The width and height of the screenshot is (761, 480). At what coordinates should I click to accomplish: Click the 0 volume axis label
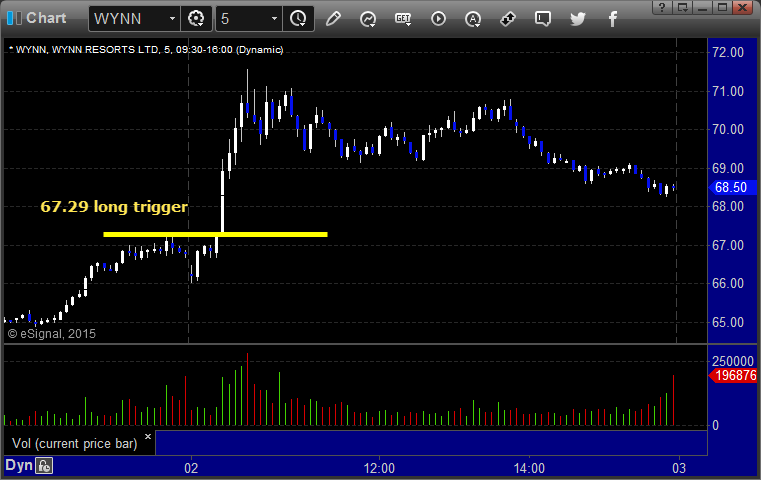(715, 426)
